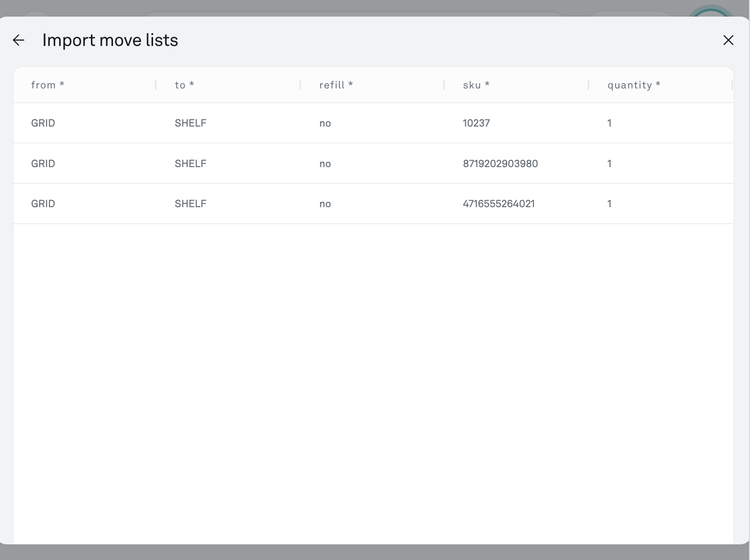Select the refill 'no' cell in third row
Image resolution: width=750 pixels, height=560 pixels.
pos(325,204)
